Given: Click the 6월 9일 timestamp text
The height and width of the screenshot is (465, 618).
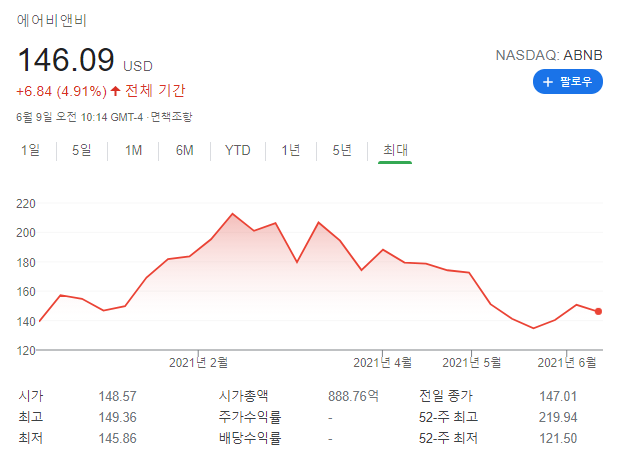Looking at the screenshot, I should tap(79, 117).
